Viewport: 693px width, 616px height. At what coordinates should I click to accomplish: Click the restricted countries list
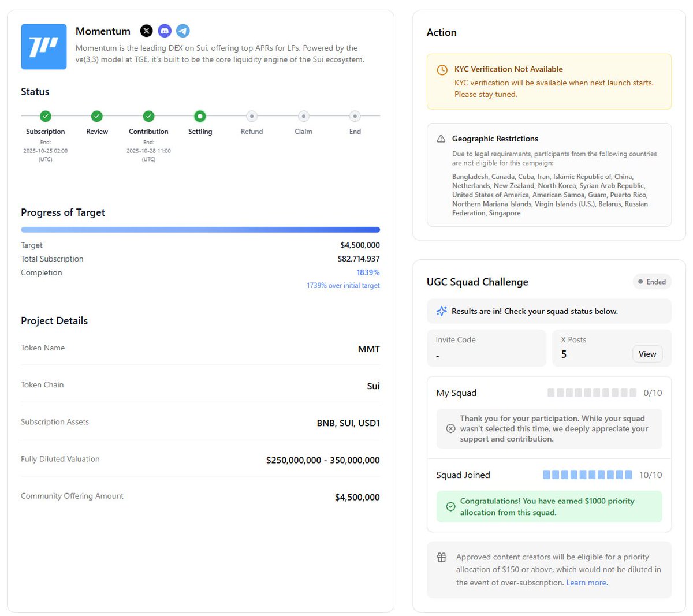tap(550, 195)
